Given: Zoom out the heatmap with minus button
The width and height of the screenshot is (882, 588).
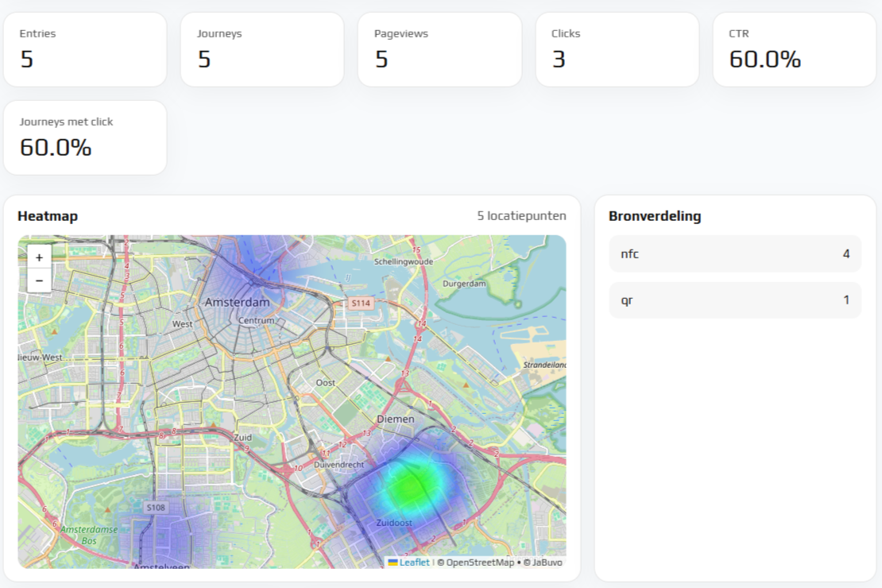Looking at the screenshot, I should (39, 280).
